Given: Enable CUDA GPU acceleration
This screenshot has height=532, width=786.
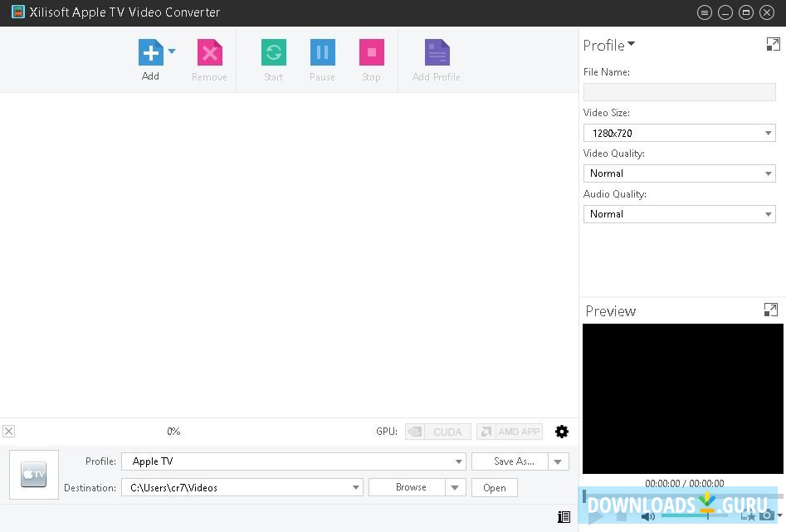Looking at the screenshot, I should click(x=437, y=431).
